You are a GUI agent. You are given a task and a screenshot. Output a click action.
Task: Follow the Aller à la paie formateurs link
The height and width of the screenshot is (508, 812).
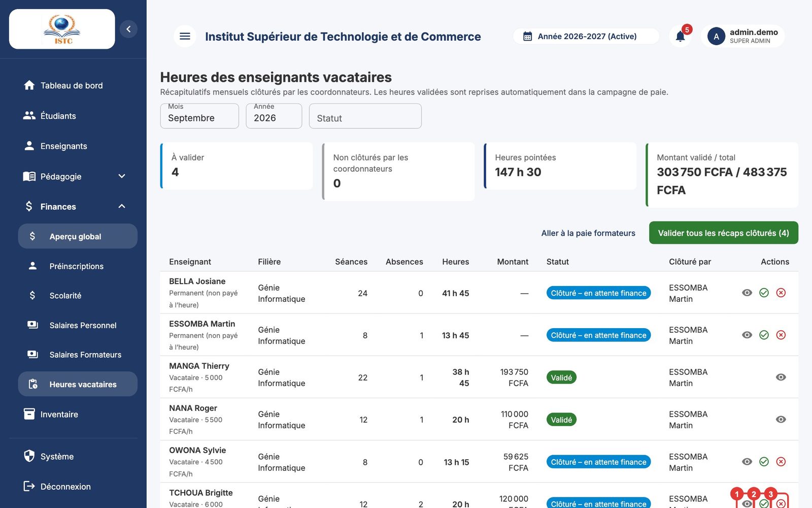(588, 233)
